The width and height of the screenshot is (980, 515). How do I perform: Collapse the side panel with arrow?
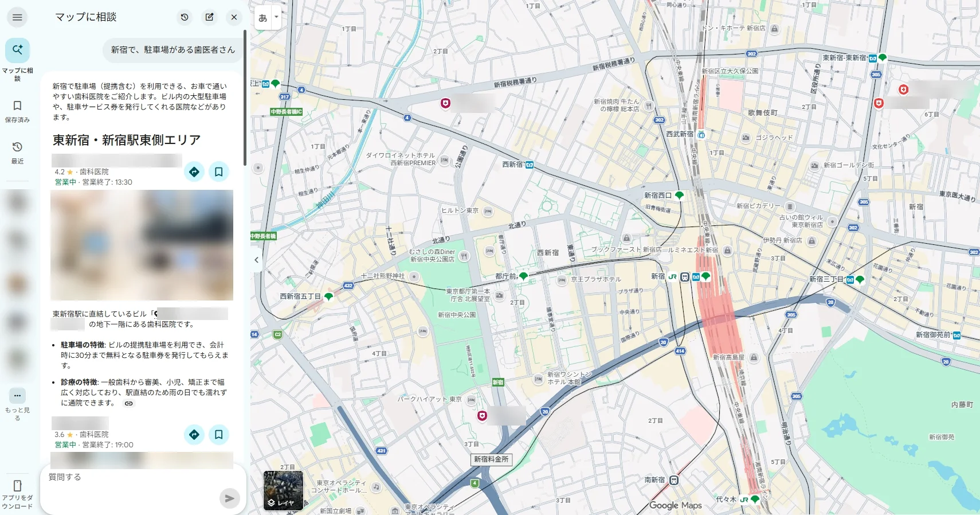pos(256,260)
